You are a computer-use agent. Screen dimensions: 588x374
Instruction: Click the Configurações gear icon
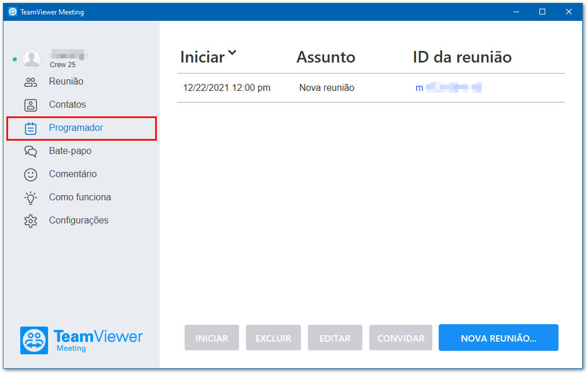(x=30, y=221)
